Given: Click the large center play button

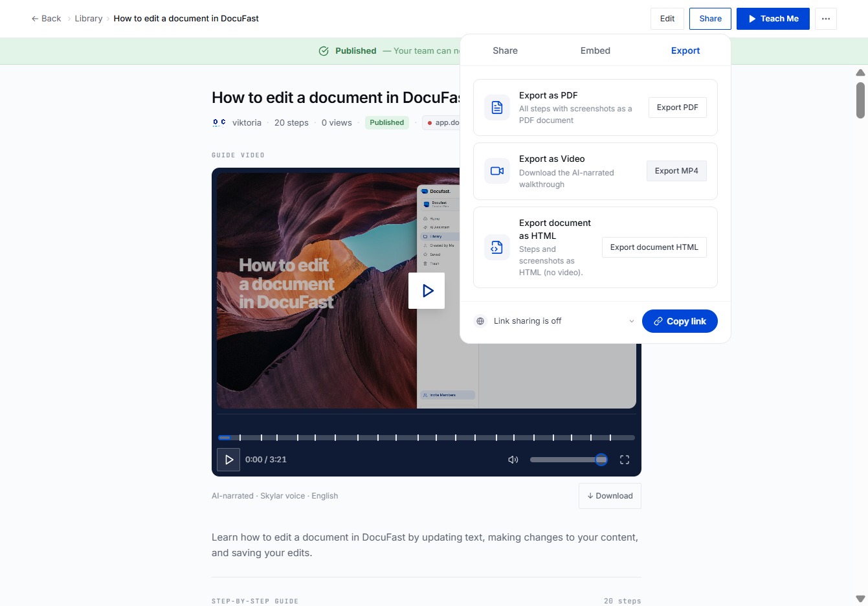Looking at the screenshot, I should tap(427, 291).
